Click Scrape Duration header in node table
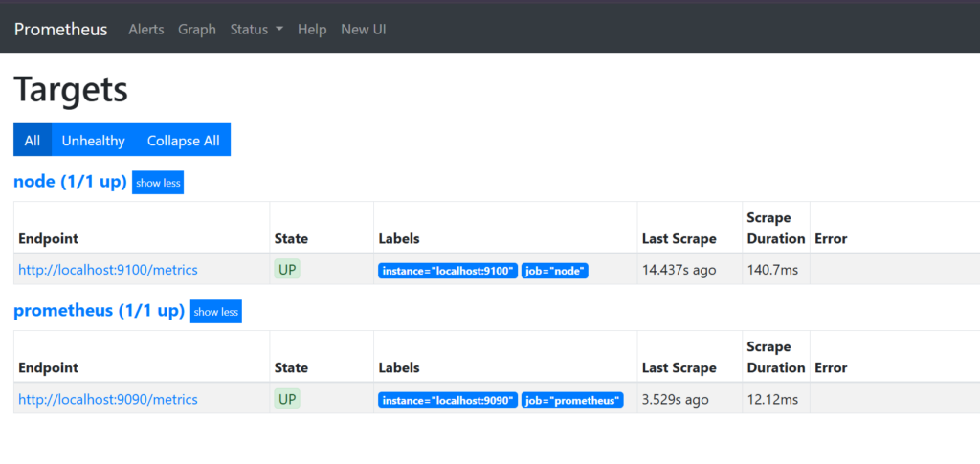 click(775, 228)
